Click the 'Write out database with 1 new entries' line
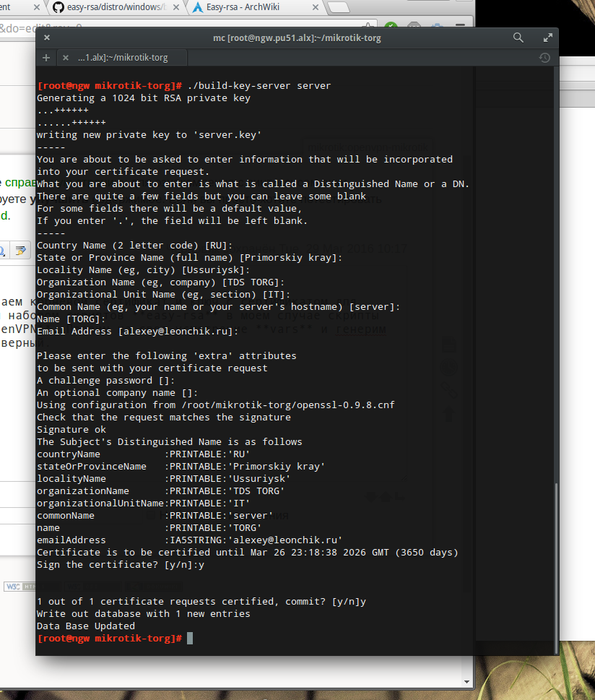The width and height of the screenshot is (595, 700). point(143,614)
